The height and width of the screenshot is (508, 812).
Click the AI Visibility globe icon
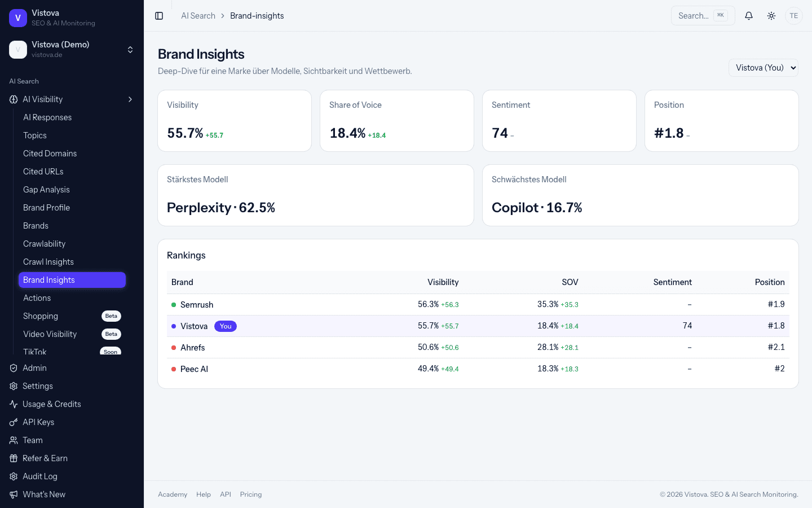(14, 99)
